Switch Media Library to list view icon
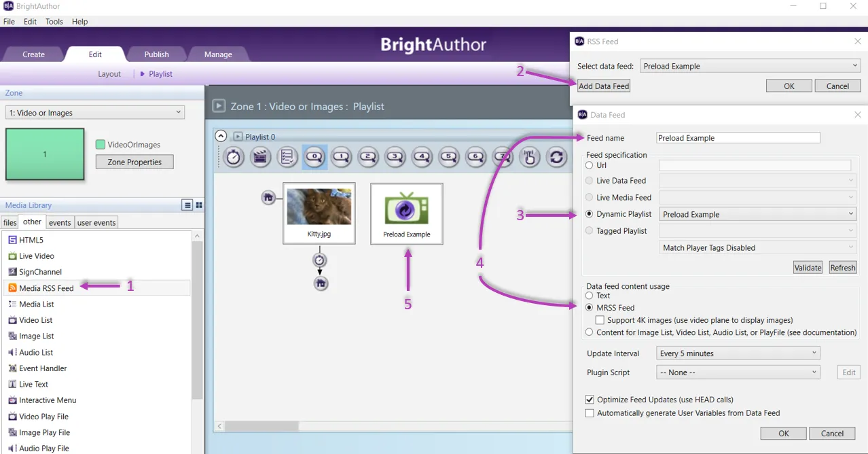Screen dimensions: 868x454 pos(187,205)
